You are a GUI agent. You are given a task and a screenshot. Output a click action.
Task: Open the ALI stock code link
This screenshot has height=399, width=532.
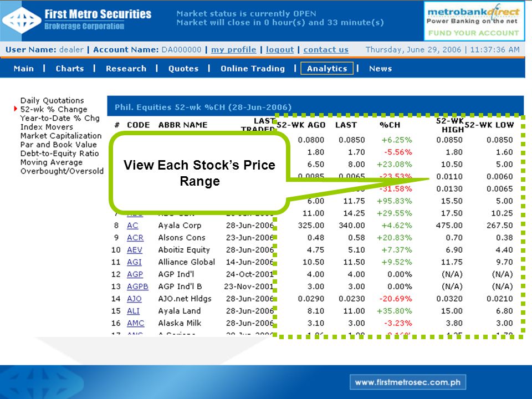(133, 311)
